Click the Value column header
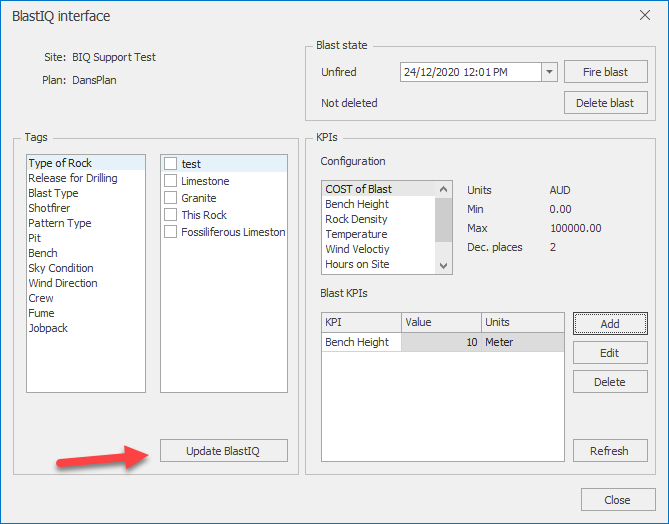This screenshot has width=669, height=524. coord(441,322)
